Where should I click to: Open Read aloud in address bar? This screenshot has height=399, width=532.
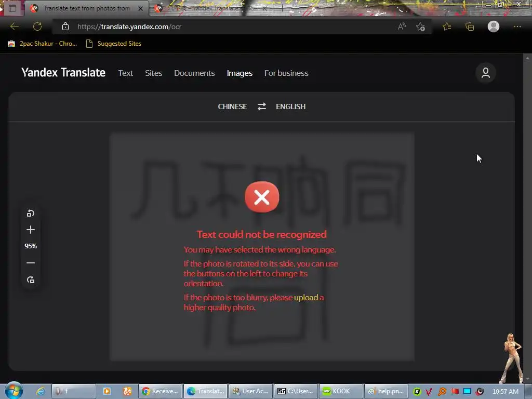(x=402, y=26)
